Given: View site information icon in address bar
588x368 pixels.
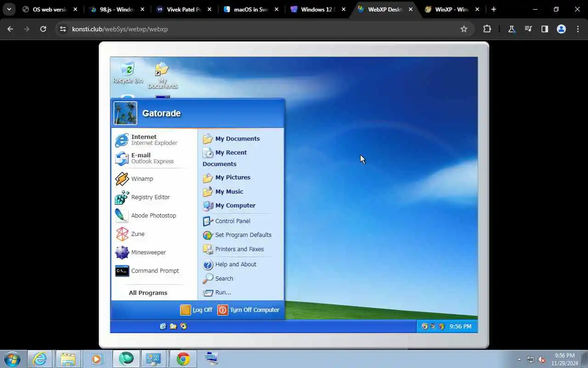Looking at the screenshot, I should (x=63, y=29).
